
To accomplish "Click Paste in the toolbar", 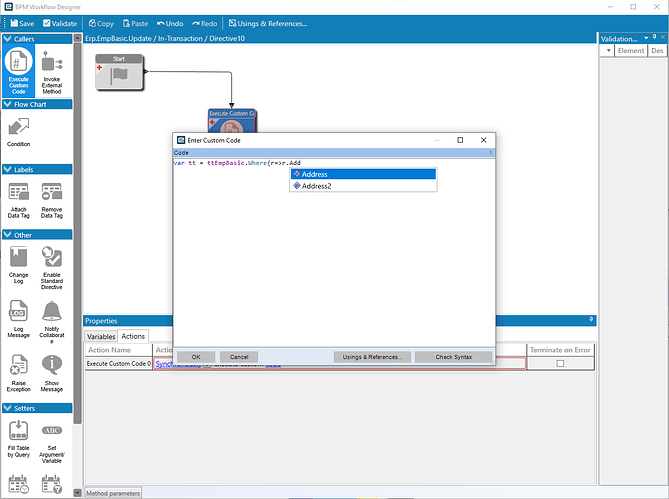I will pos(135,23).
